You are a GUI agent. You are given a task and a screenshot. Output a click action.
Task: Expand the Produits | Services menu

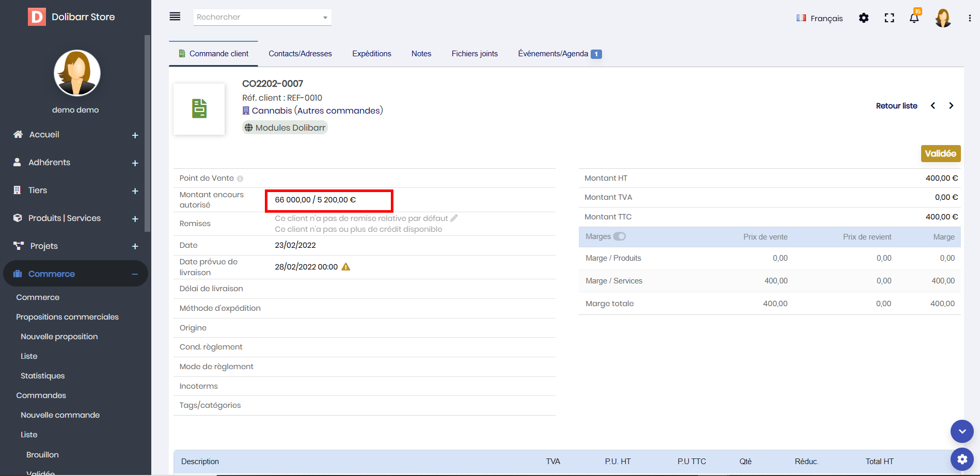point(135,219)
